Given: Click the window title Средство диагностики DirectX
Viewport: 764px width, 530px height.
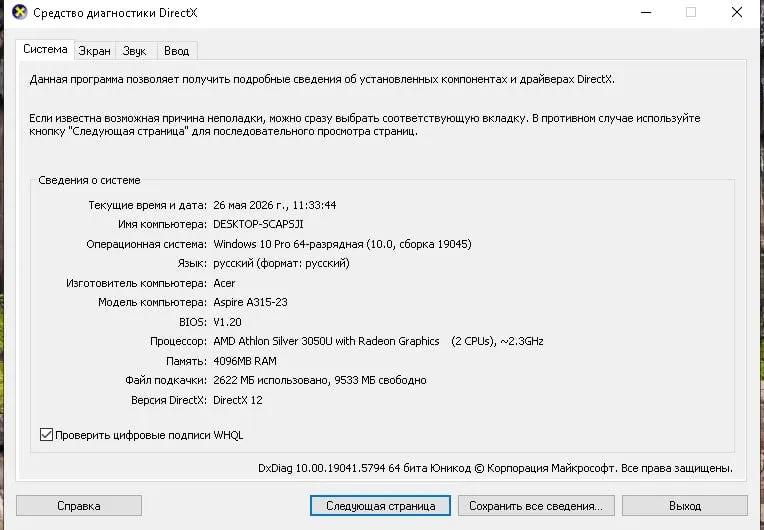Looking at the screenshot, I should [115, 13].
